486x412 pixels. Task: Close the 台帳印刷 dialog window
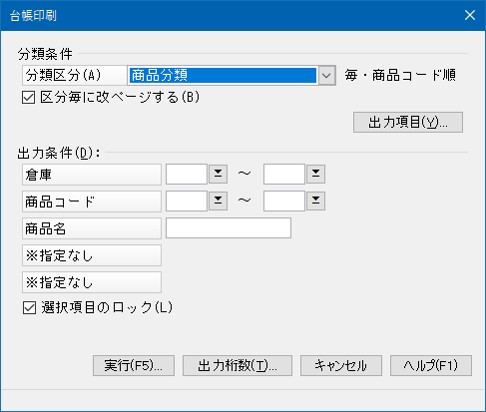(x=470, y=15)
